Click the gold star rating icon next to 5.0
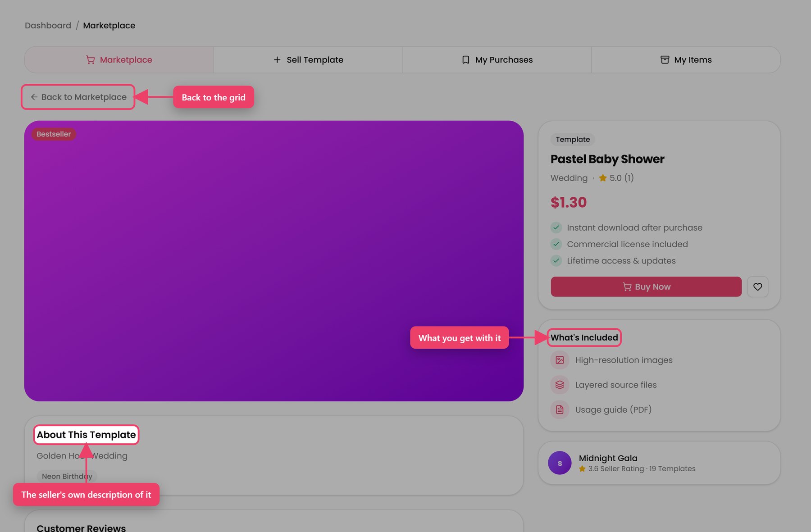811x532 pixels. pos(603,178)
